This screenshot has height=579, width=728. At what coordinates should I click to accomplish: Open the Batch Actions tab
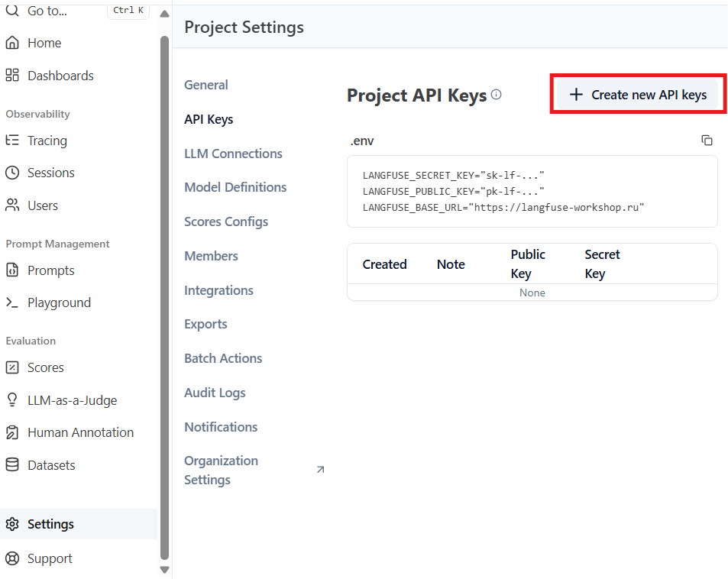[x=223, y=358]
